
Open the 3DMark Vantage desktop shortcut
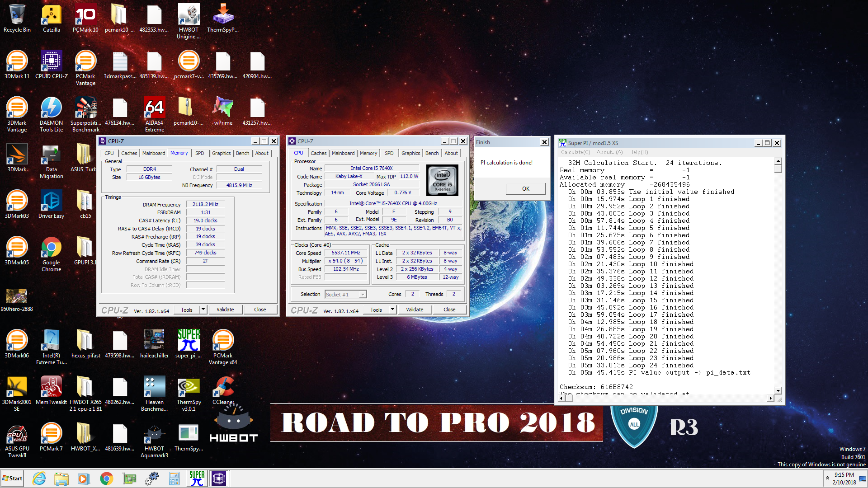(x=17, y=114)
